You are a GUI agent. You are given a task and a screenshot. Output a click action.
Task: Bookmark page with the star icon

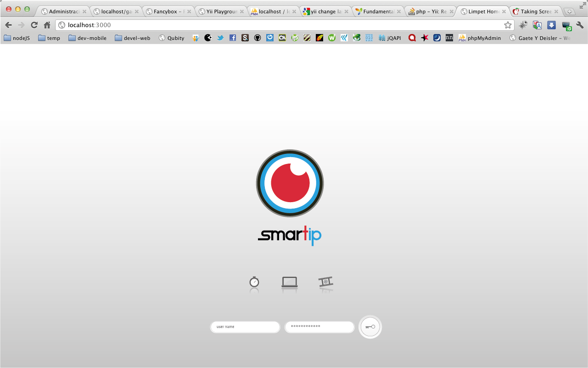508,25
